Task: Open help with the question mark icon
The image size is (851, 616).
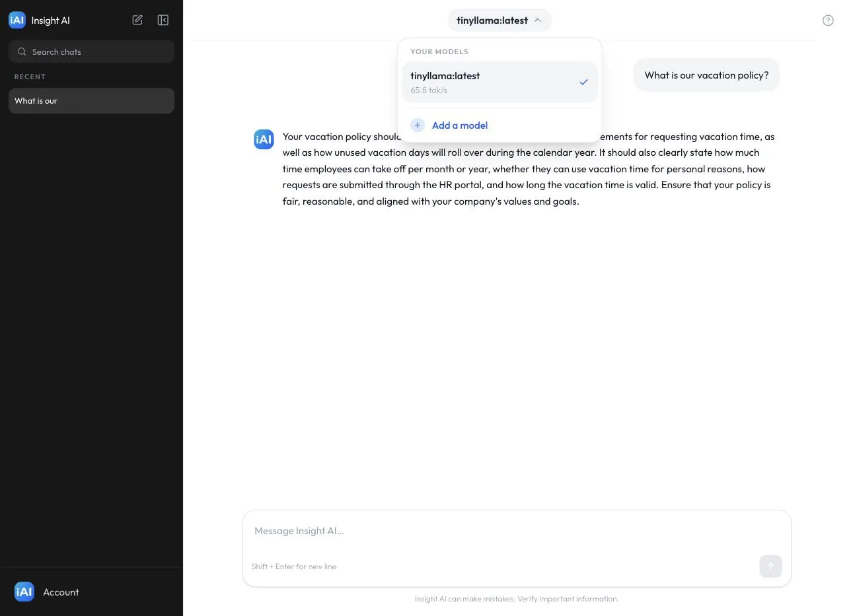Action: [828, 20]
